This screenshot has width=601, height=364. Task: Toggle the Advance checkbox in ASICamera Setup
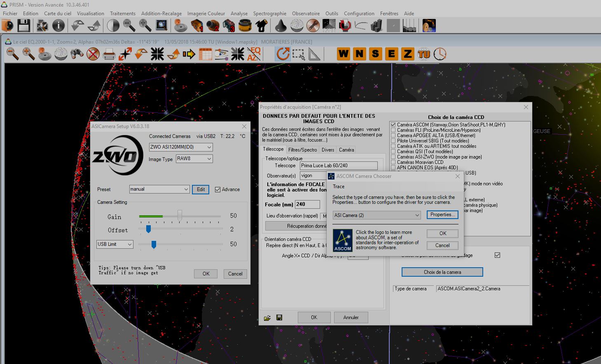pos(218,189)
